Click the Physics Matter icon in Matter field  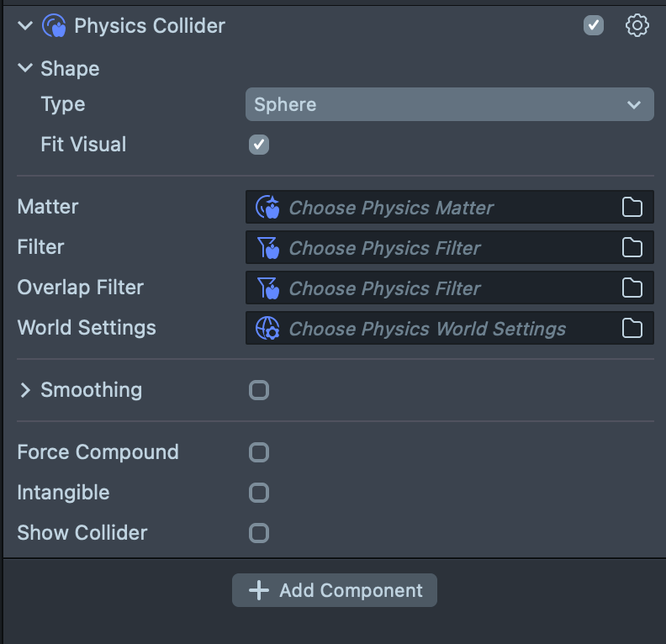(267, 208)
